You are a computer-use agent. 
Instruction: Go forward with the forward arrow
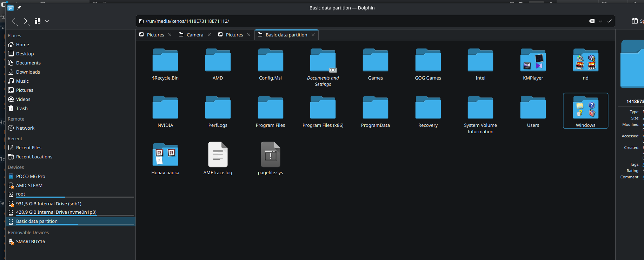(26, 21)
